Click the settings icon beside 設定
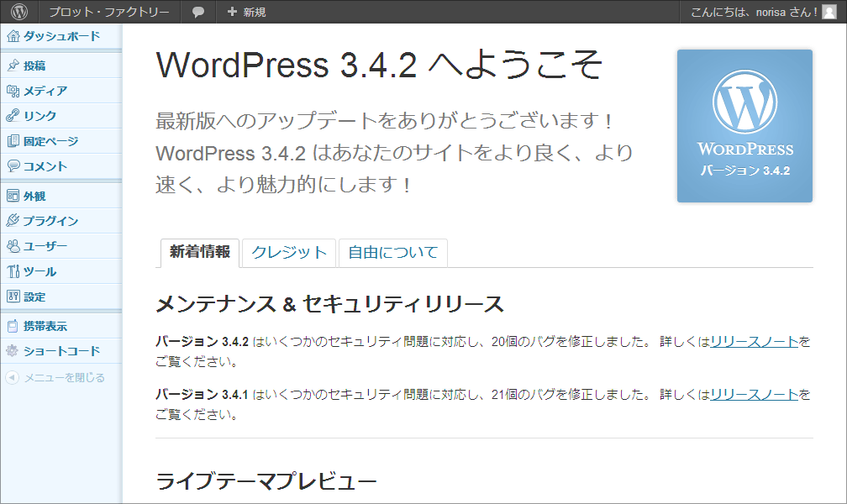 13,296
